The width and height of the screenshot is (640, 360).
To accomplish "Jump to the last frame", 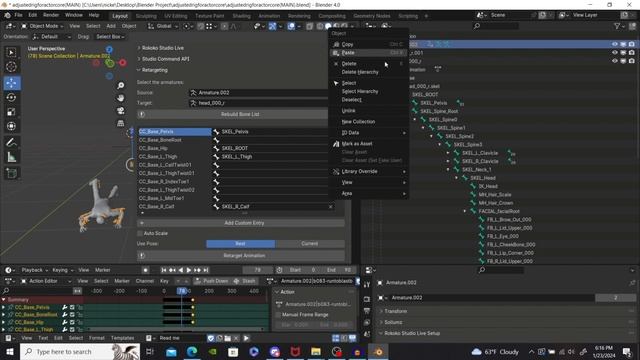I will 206,270.
